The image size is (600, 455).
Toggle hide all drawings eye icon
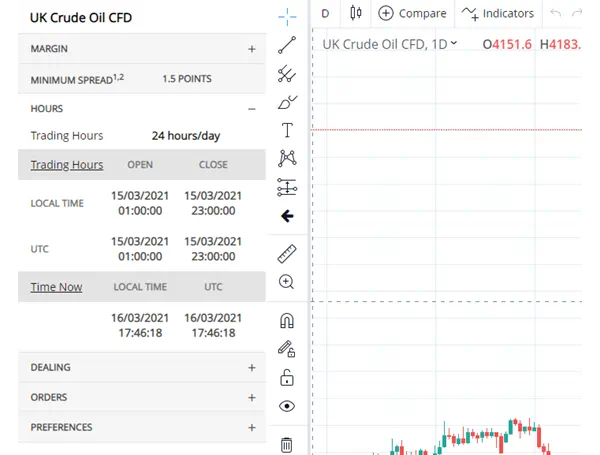point(287,406)
